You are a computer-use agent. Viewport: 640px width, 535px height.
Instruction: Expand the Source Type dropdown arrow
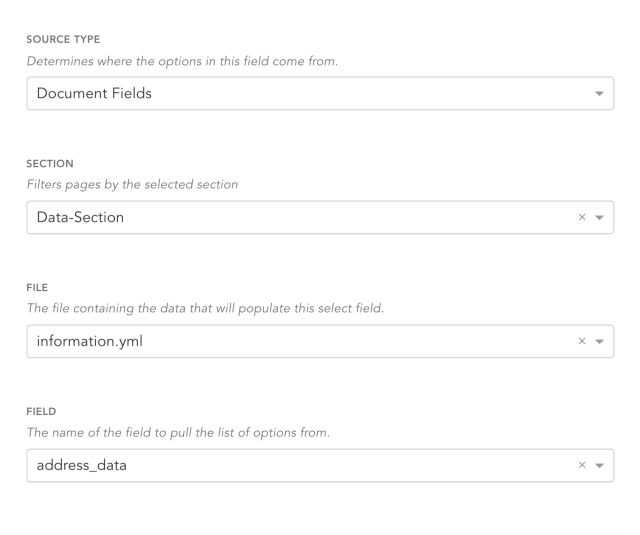[x=599, y=93]
